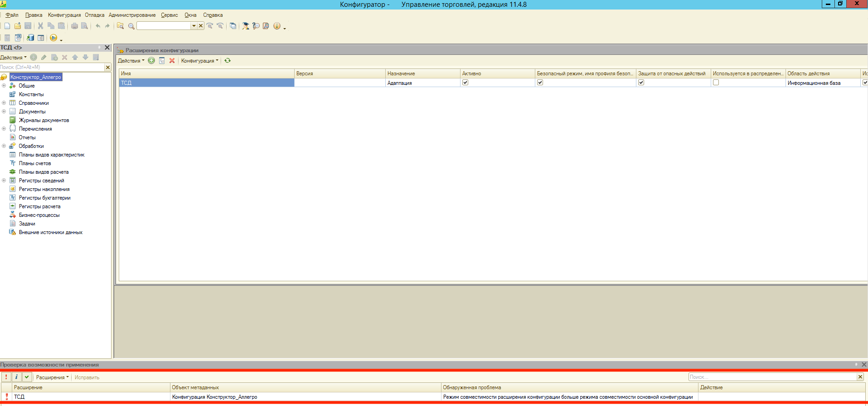Screen dimensions: 868x406
Task: Click the magnifier find icon beside the search box
Action: click(x=131, y=26)
